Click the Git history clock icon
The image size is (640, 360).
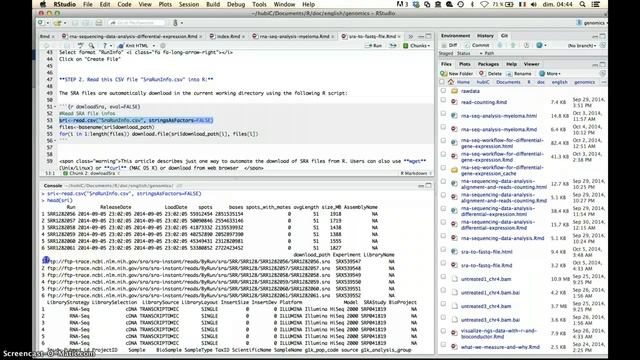point(526,45)
